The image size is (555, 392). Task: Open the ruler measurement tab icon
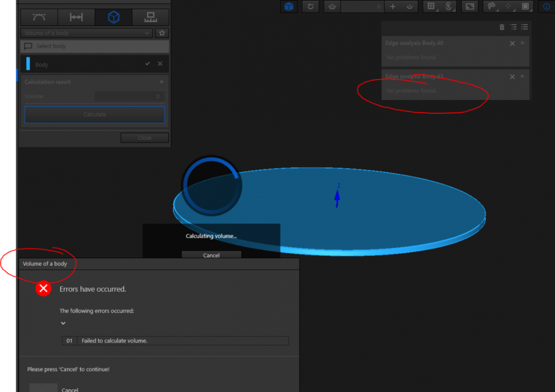point(151,18)
